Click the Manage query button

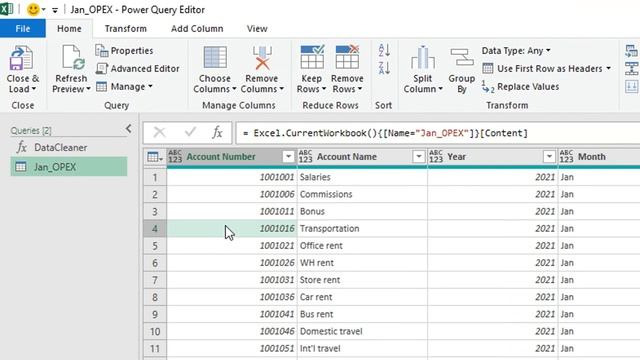coord(124,87)
